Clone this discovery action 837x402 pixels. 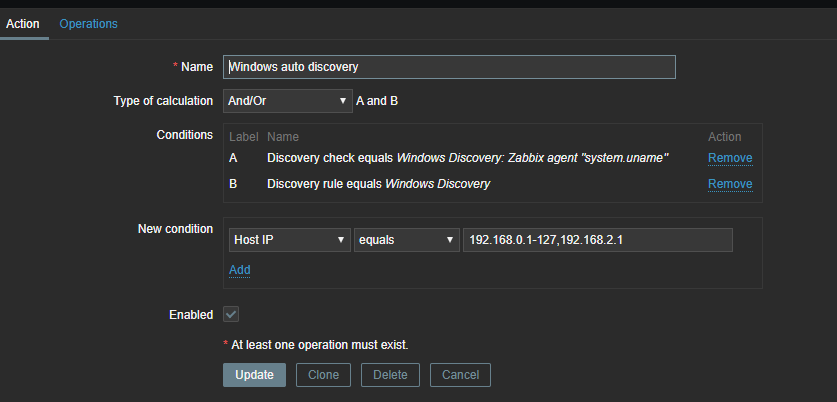(x=323, y=375)
